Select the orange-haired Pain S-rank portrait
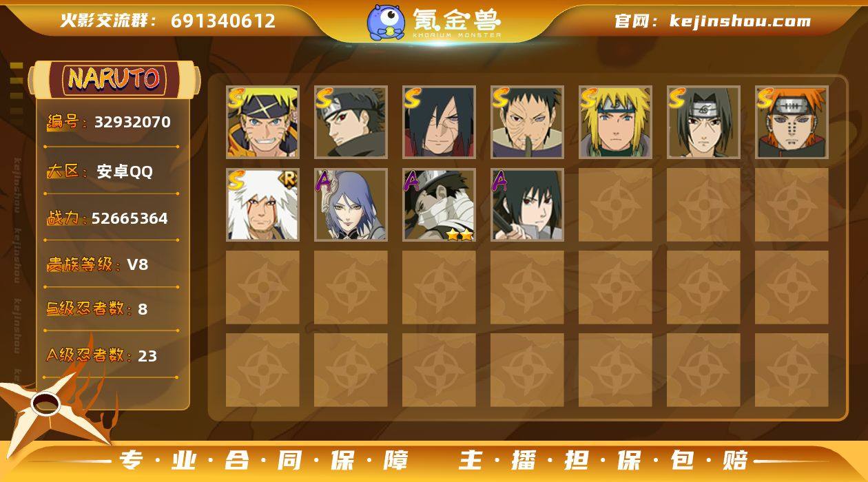Image resolution: width=868 pixels, height=482 pixels. (x=792, y=122)
